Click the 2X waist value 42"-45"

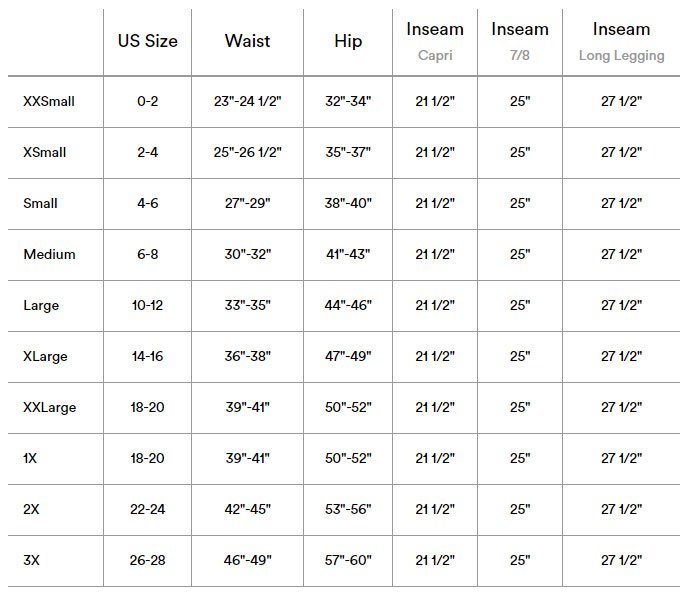tap(247, 509)
